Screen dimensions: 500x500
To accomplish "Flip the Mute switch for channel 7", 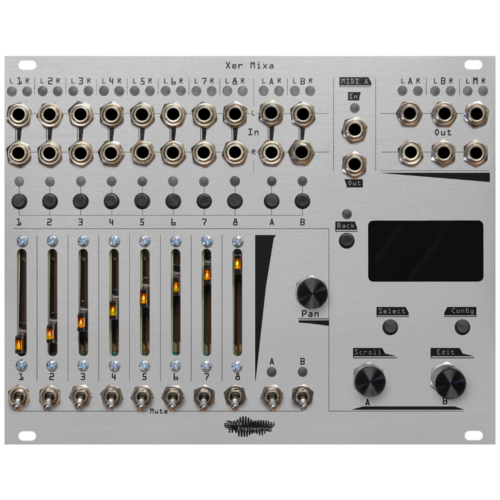I will [x=204, y=398].
